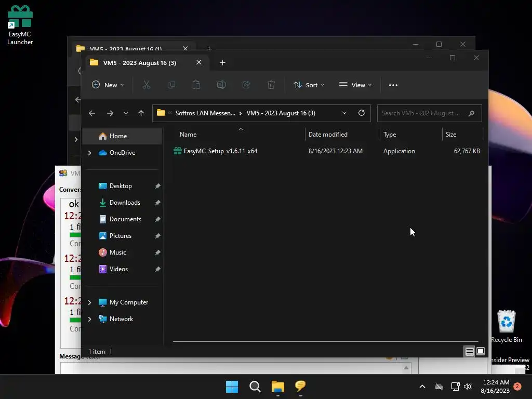Add a new tab in front Explorer window
Screen dimensions: 532x399
tap(222, 63)
